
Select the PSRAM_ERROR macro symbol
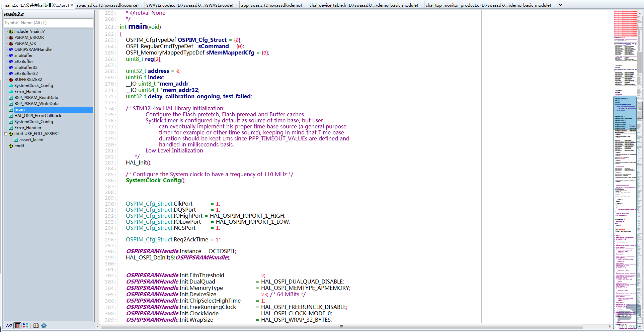(29, 37)
